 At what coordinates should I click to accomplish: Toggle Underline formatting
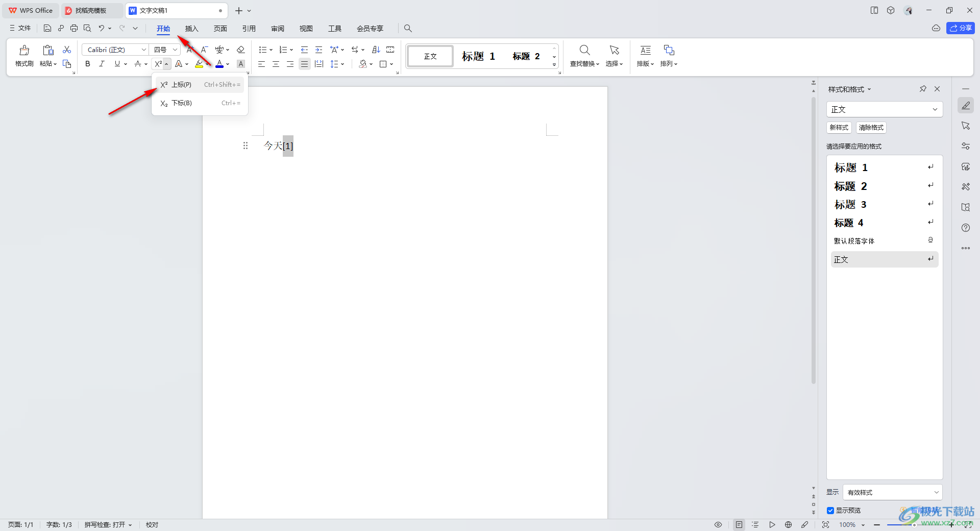(x=117, y=64)
